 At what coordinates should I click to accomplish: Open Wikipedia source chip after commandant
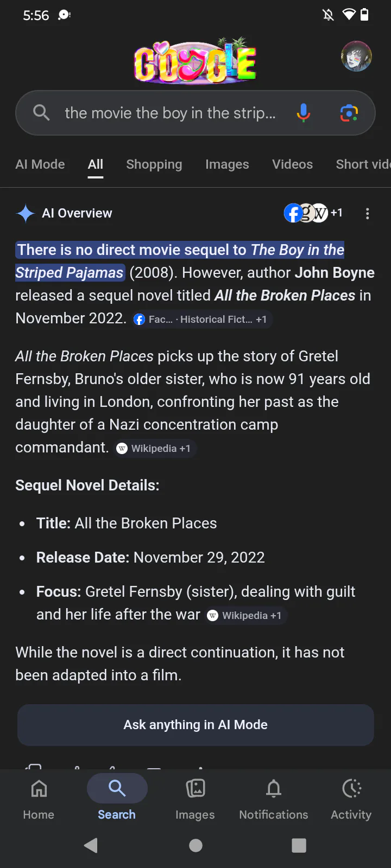[x=155, y=448]
